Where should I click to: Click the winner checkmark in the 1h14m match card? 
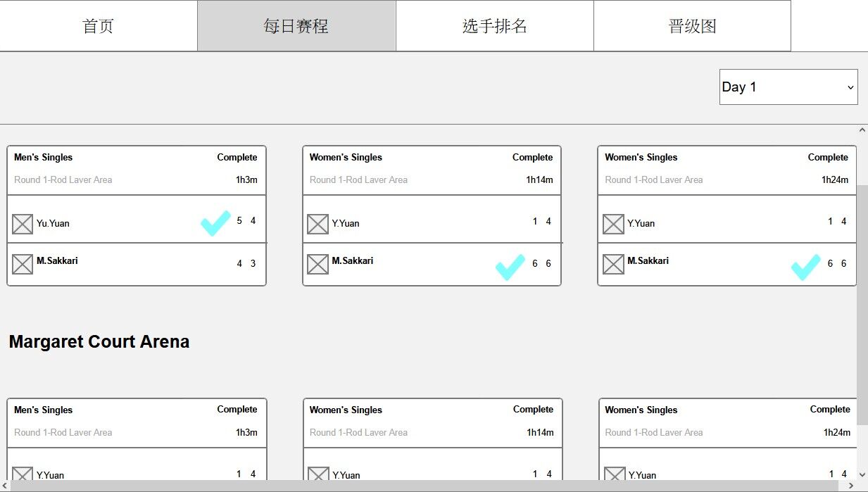tap(510, 267)
